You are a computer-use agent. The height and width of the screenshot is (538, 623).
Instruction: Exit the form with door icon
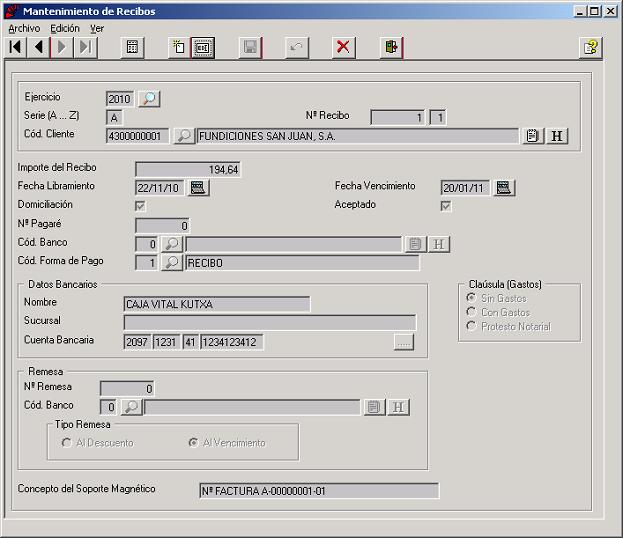(391, 48)
